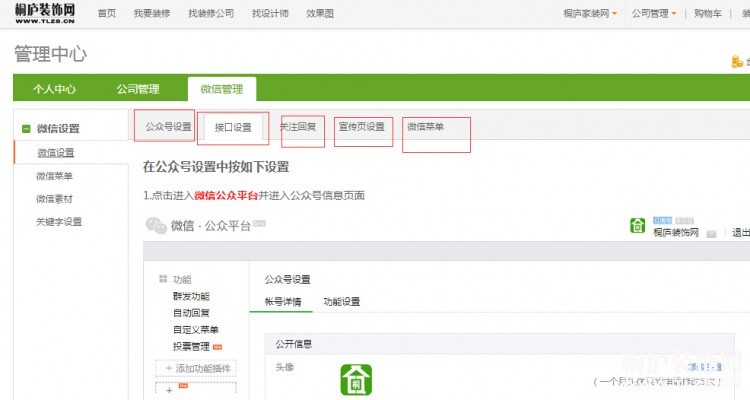Image resolution: width=750 pixels, height=400 pixels.
Task: Open the 宣传页设置 sub-tab
Action: (361, 127)
